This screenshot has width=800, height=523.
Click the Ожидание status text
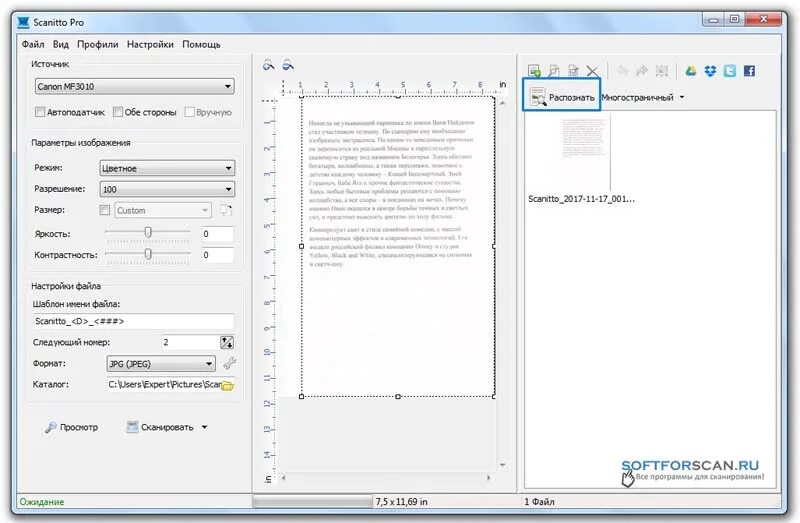(x=41, y=502)
